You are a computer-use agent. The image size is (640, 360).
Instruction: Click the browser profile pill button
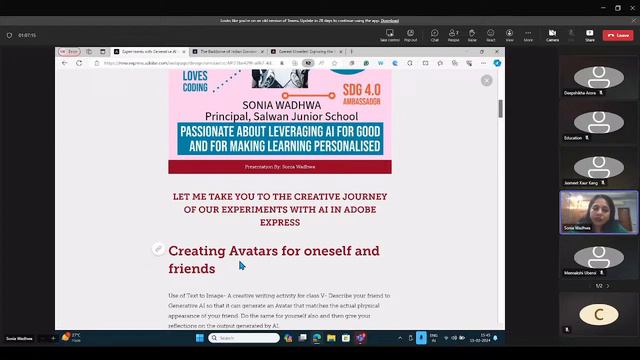[x=69, y=52]
